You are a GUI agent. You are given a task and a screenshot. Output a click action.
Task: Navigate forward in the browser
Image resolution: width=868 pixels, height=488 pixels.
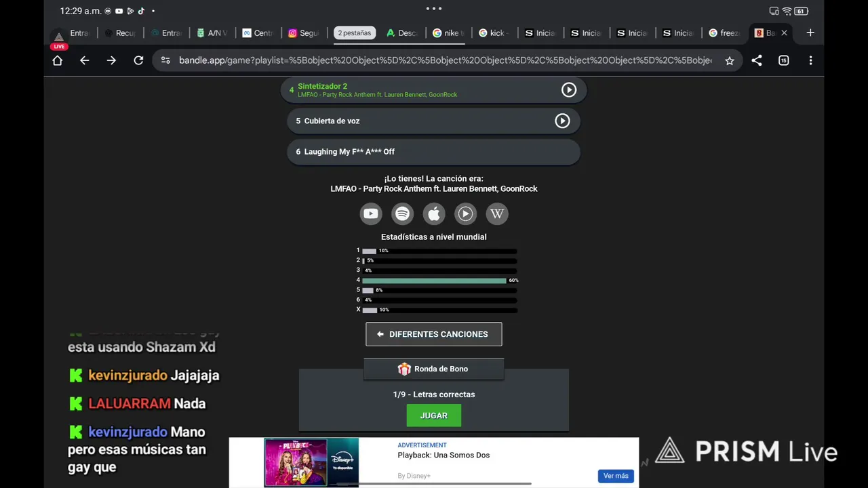[111, 60]
